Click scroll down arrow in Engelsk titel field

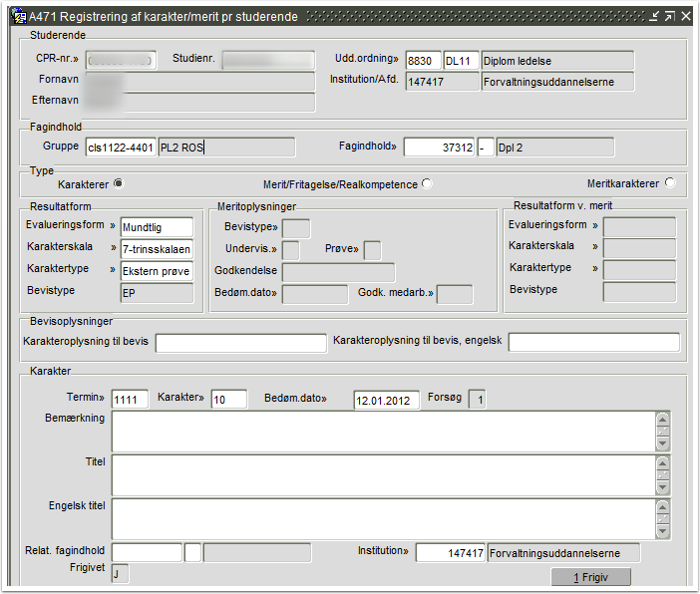click(x=663, y=531)
